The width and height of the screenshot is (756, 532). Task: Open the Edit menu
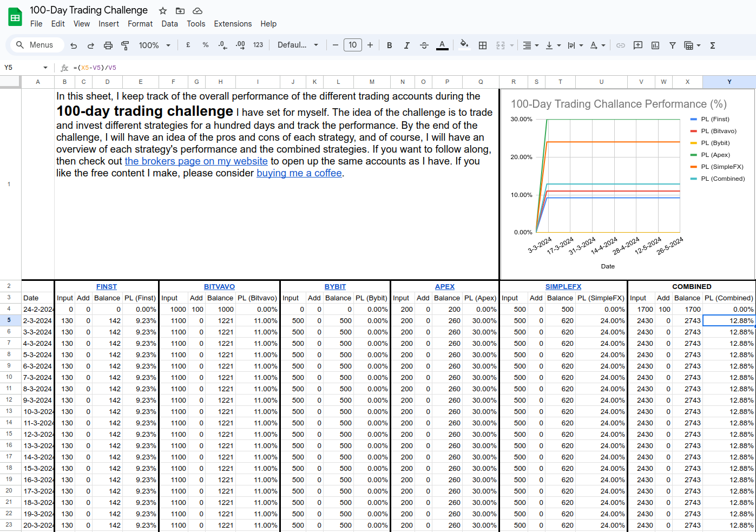[x=58, y=24]
